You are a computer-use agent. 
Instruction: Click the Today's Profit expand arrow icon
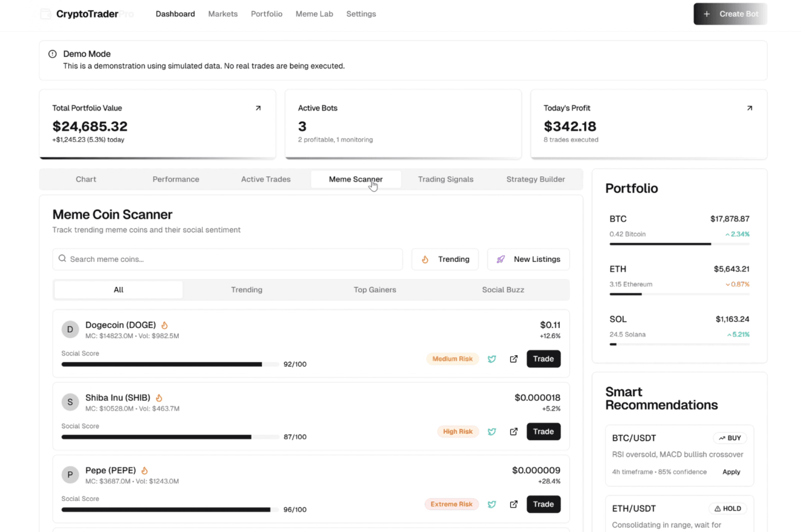tap(750, 108)
